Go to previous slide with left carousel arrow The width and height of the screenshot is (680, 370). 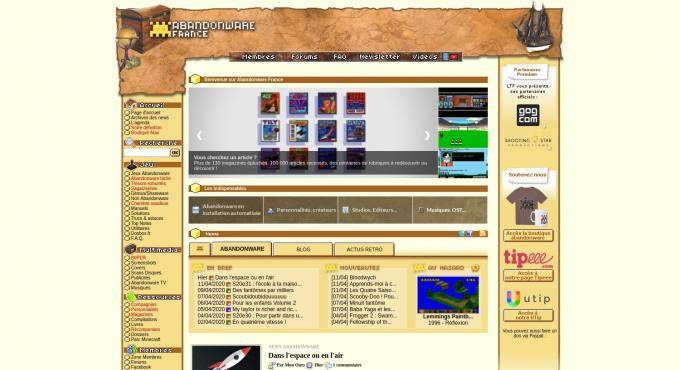pyautogui.click(x=199, y=135)
